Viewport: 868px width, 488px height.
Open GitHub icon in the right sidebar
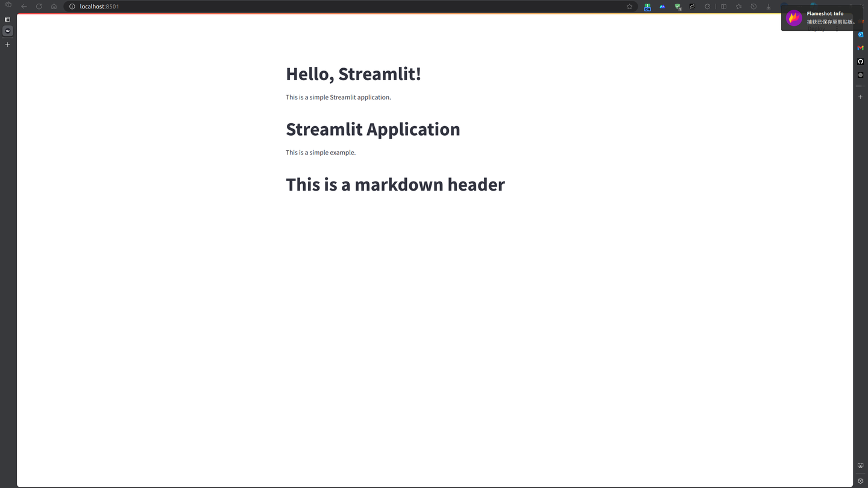(x=860, y=61)
